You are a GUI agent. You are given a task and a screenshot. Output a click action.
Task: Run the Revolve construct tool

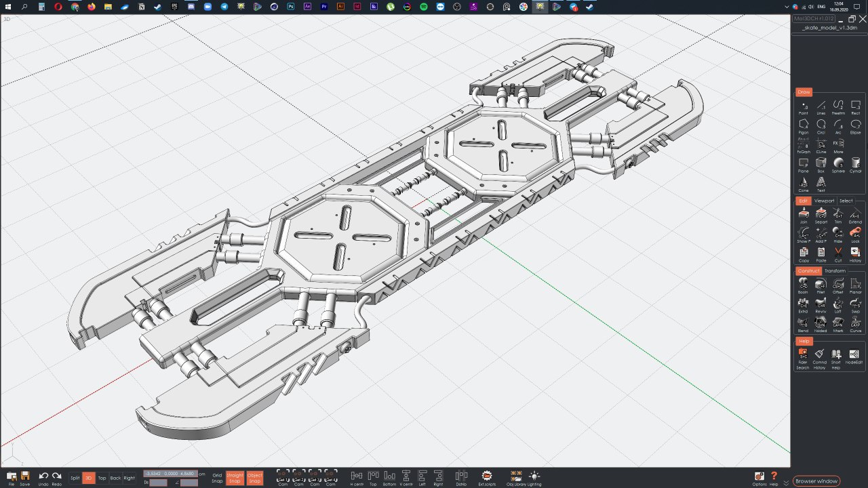[x=821, y=305]
